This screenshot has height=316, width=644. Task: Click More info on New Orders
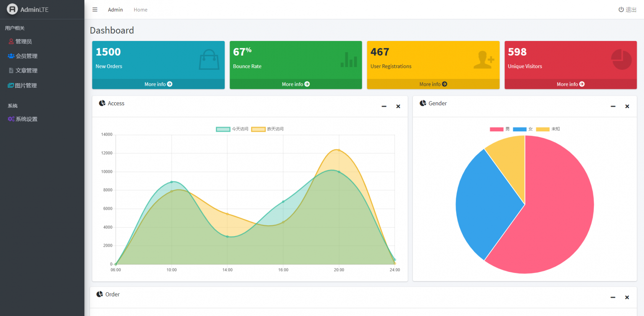pyautogui.click(x=158, y=84)
